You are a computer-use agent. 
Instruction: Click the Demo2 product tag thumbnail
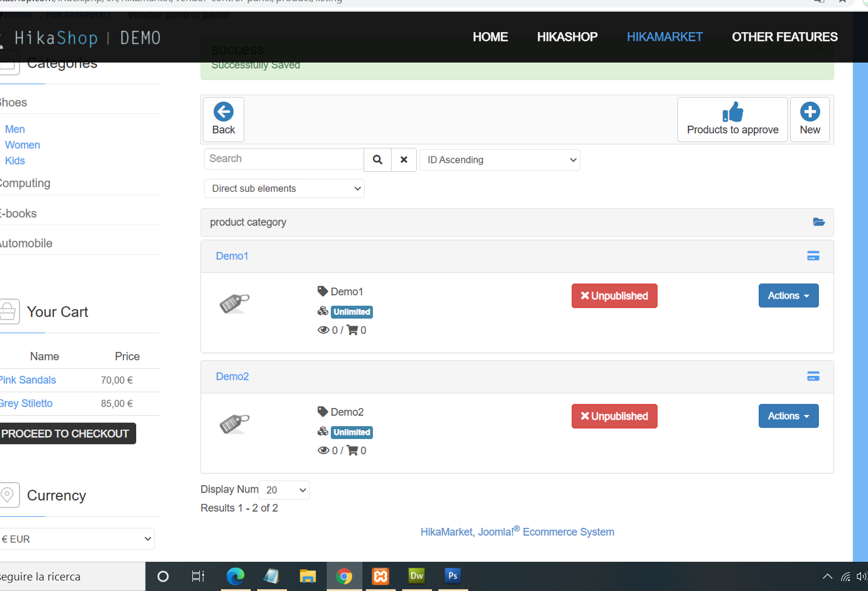pos(234,424)
